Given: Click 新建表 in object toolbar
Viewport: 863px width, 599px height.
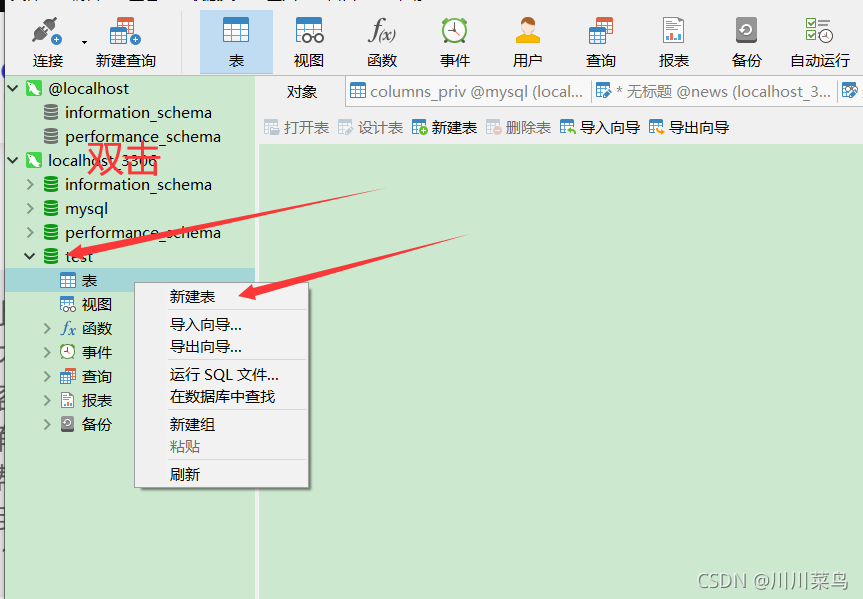Looking at the screenshot, I should click(444, 128).
